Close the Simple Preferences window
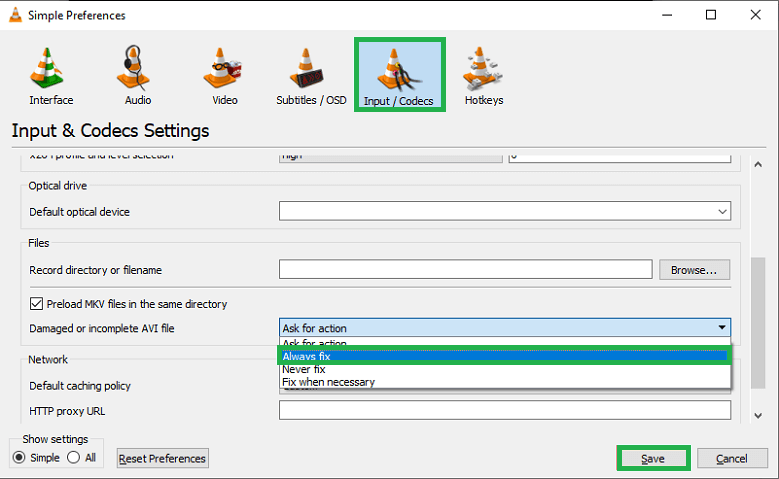Viewport: 779px width, 479px height. click(x=756, y=15)
